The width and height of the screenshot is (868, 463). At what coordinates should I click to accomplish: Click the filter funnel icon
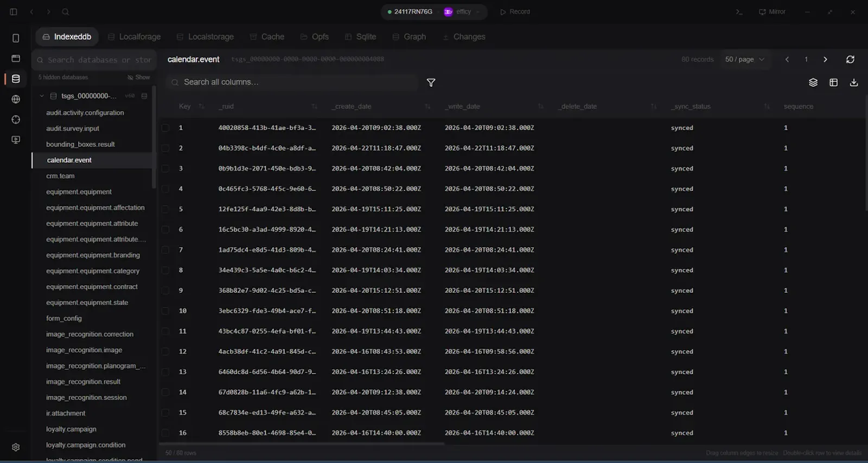pos(431,82)
